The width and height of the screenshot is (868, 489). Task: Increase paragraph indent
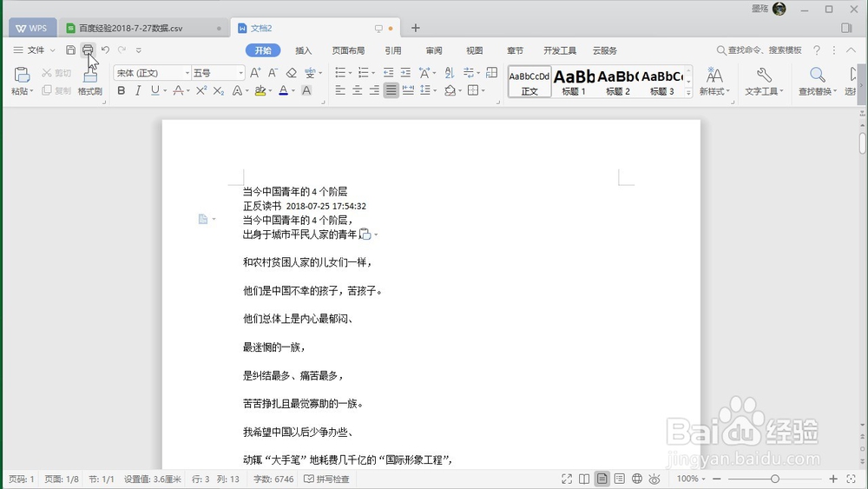point(405,73)
